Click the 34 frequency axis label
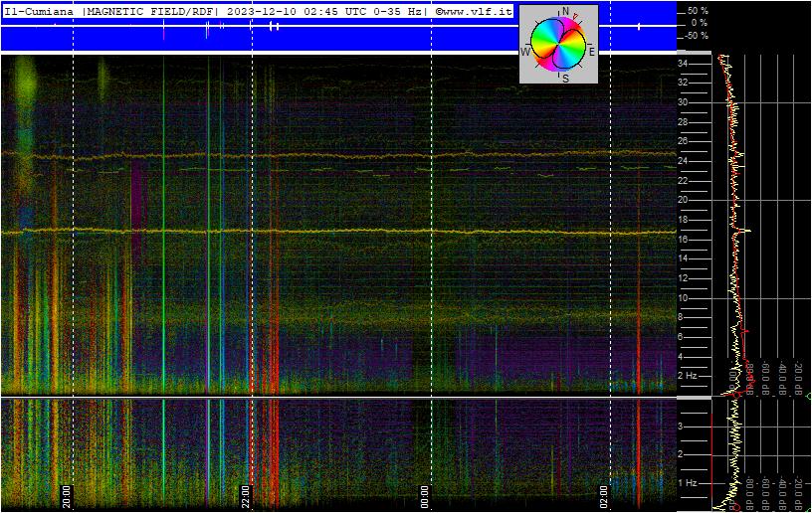This screenshot has width=812, height=513. (x=683, y=64)
